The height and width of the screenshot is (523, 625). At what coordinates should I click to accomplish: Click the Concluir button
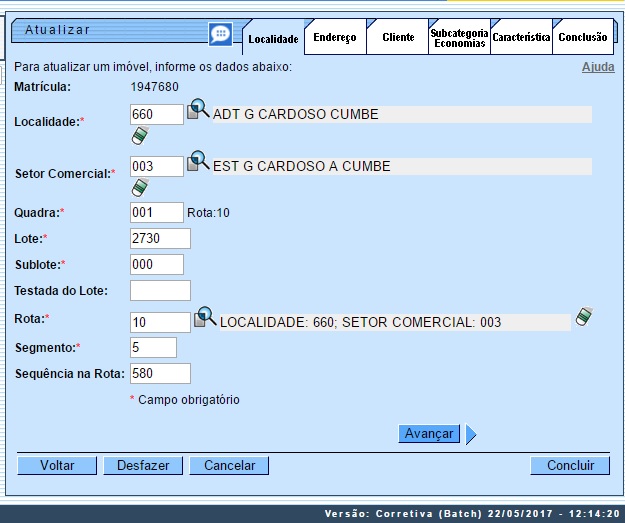pyautogui.click(x=570, y=465)
